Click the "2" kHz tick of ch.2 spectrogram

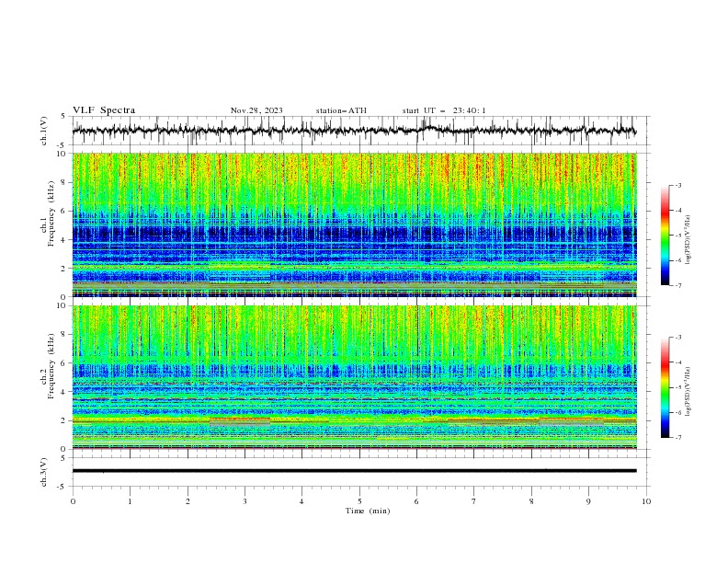tap(64, 420)
